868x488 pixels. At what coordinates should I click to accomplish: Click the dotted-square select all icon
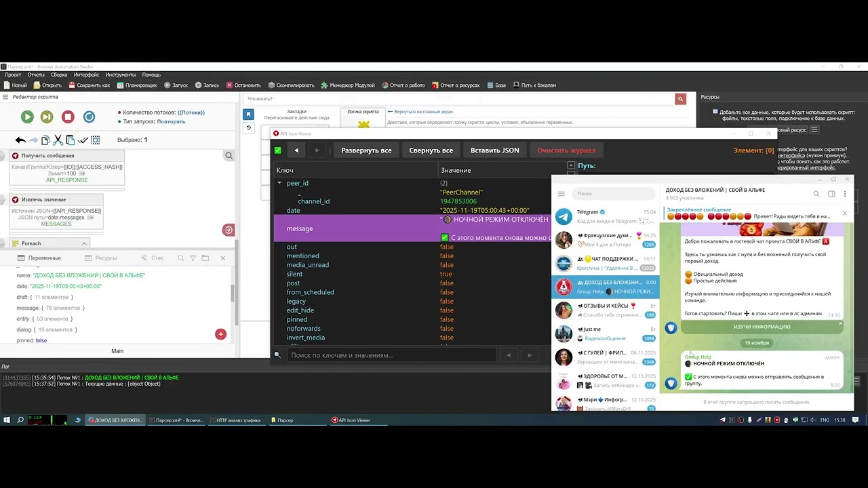[x=96, y=140]
